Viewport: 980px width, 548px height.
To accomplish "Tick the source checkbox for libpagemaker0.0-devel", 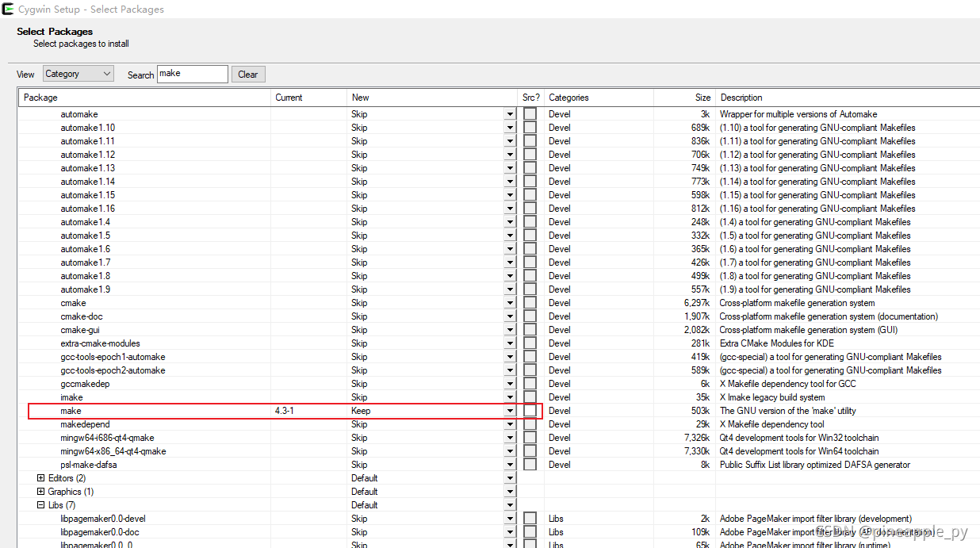I will pos(530,519).
